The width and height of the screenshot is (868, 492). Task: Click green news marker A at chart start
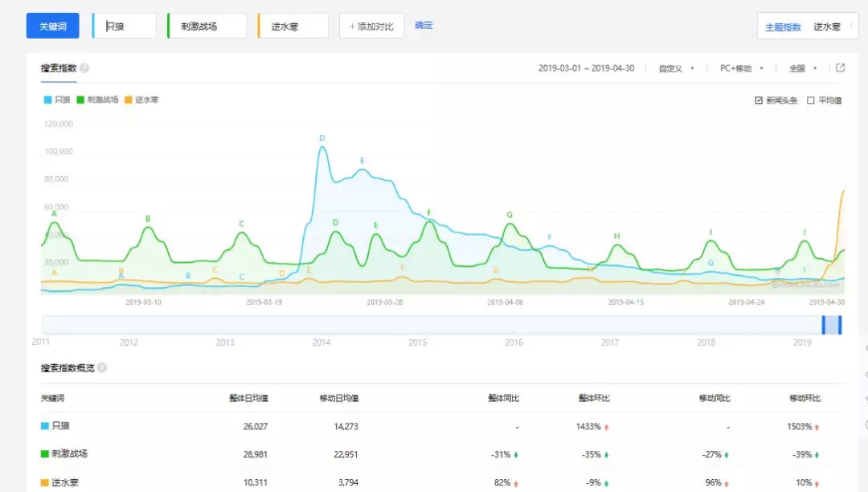point(55,214)
